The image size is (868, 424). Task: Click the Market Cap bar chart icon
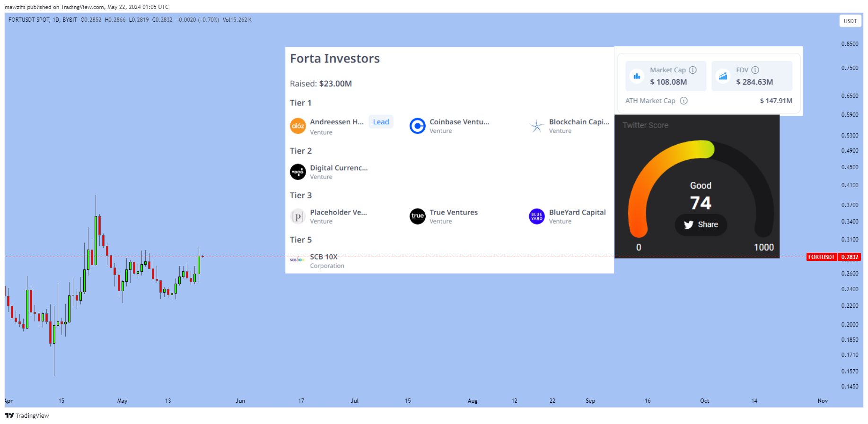pos(637,76)
